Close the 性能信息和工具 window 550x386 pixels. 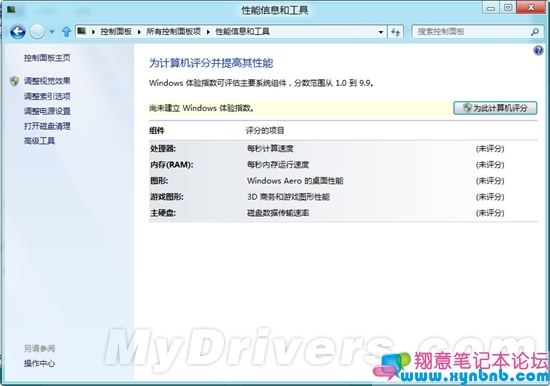(531, 8)
